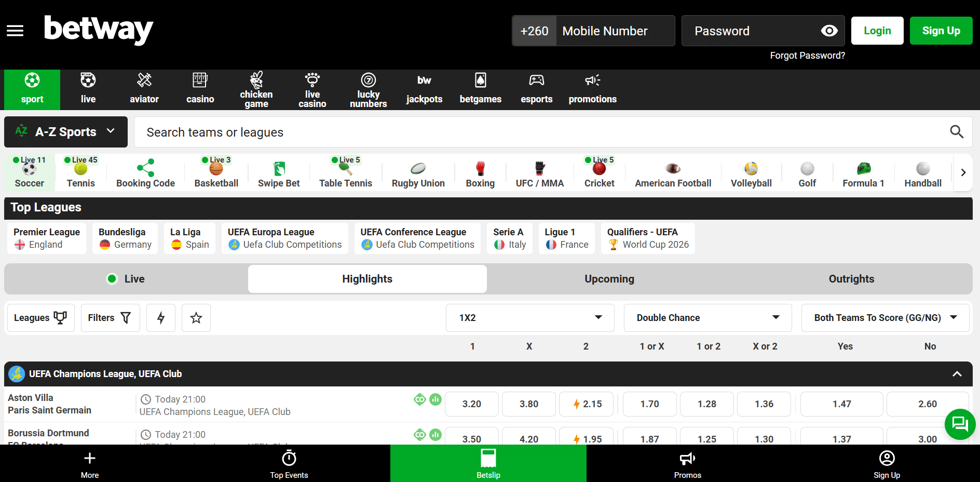The height and width of the screenshot is (482, 980).
Task: Open betgames section
Action: (481, 89)
